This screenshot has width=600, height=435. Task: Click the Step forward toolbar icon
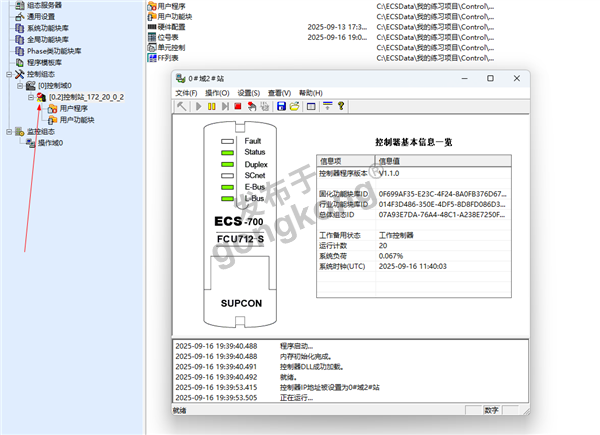225,106
